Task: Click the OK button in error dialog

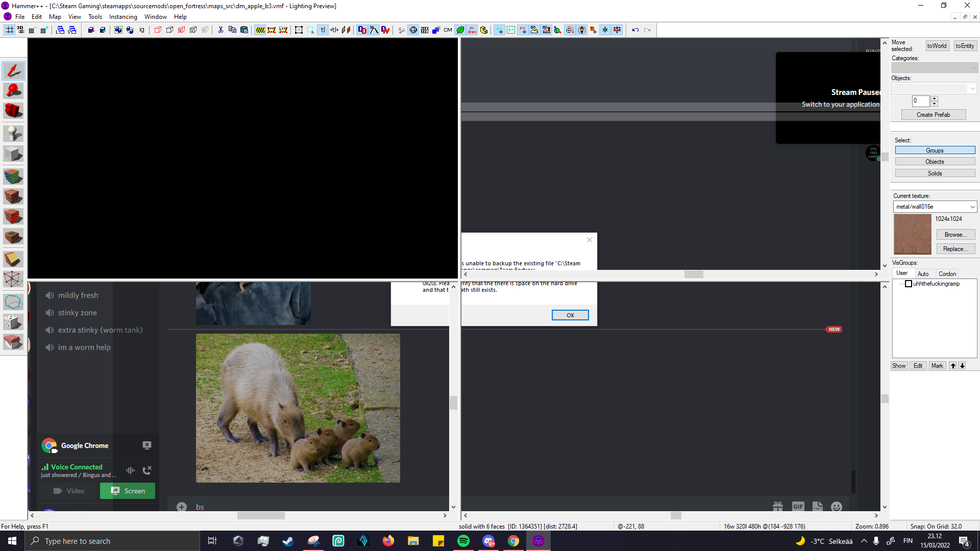Action: point(570,315)
